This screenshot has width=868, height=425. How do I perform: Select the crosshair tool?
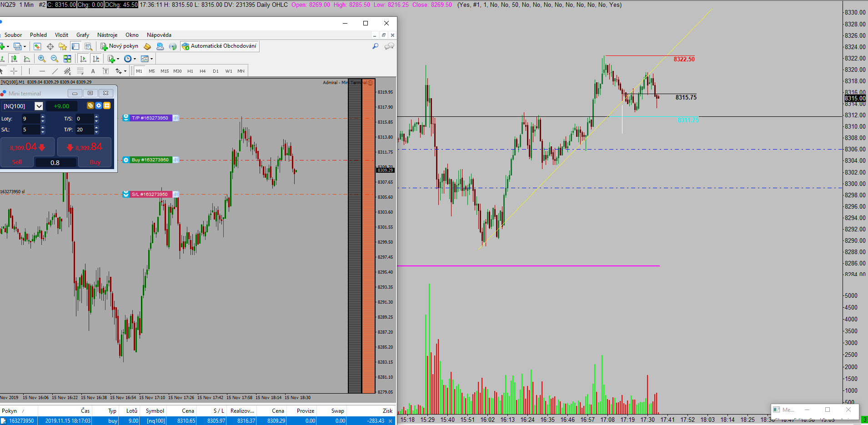pyautogui.click(x=14, y=71)
